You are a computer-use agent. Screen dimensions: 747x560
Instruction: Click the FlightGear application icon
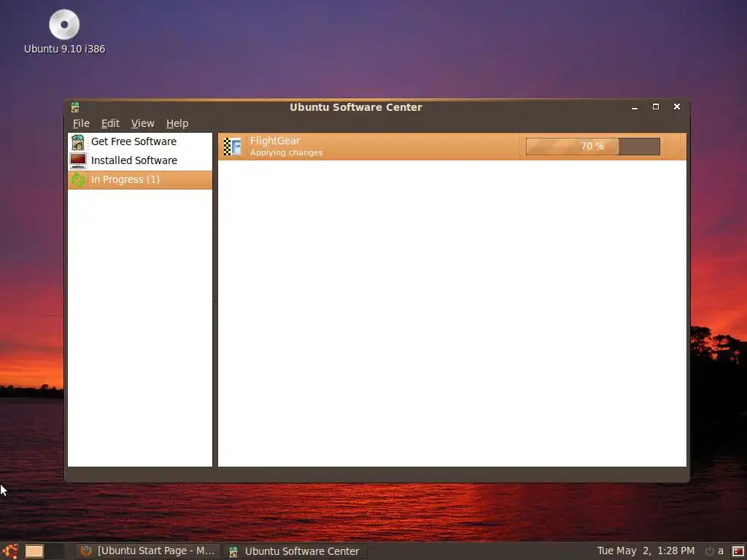233,146
